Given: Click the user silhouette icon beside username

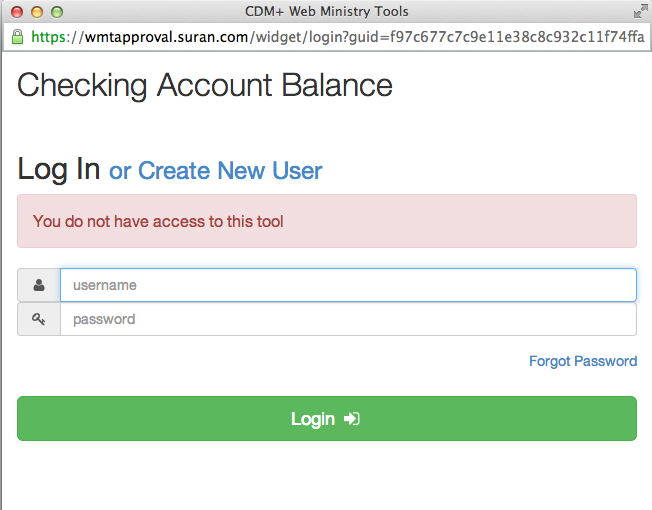Looking at the screenshot, I should [39, 285].
